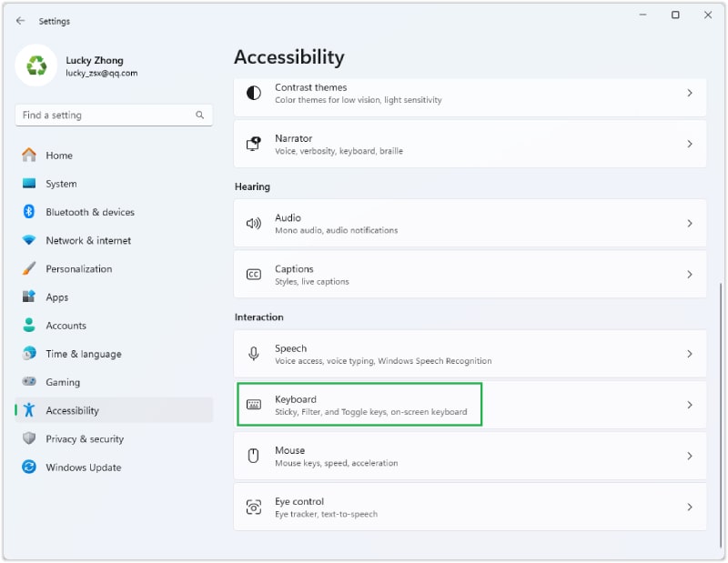Go to Home in the sidebar

(115, 155)
